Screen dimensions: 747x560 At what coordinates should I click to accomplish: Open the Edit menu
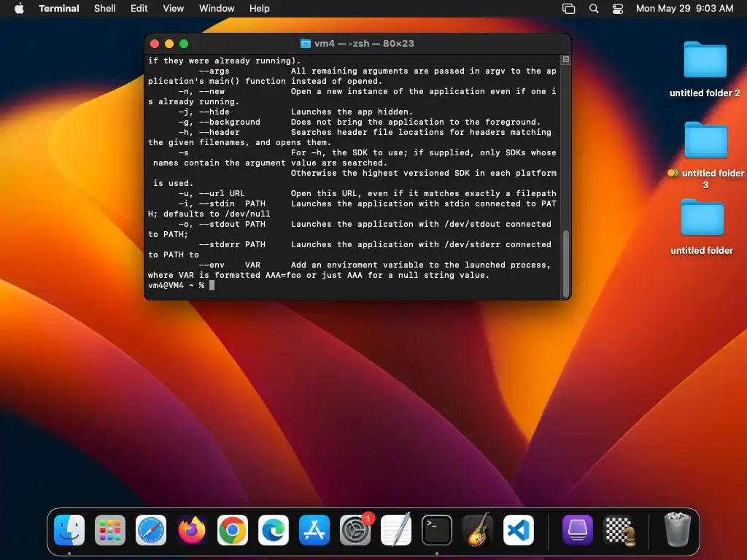139,9
